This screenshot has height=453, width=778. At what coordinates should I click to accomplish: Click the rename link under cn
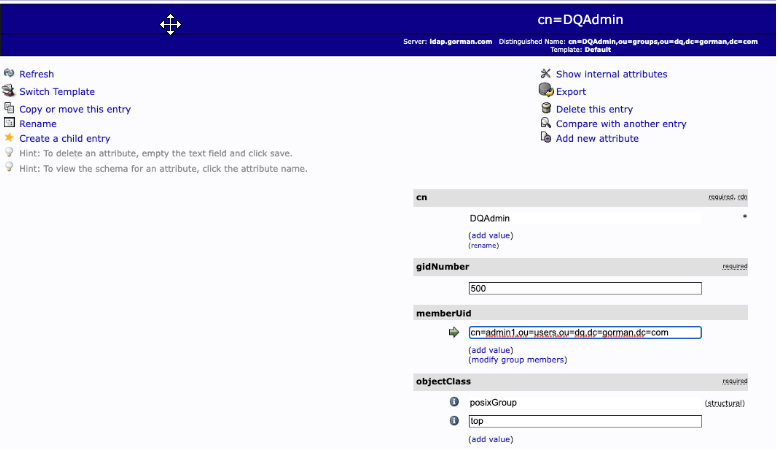click(483, 245)
